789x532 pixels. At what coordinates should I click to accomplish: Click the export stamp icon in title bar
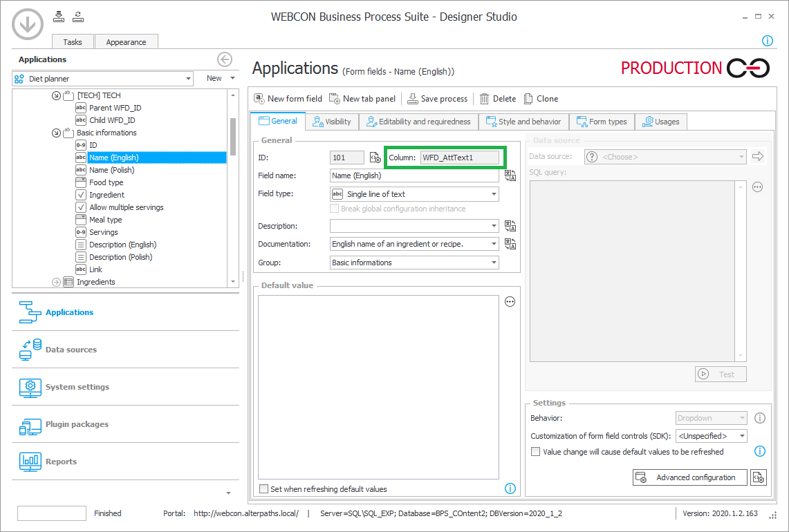tap(78, 17)
